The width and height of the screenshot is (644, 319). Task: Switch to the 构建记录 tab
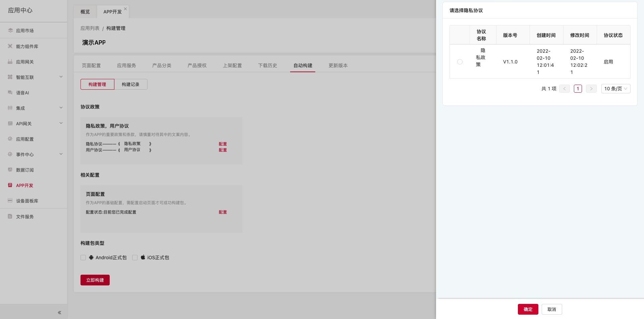point(130,84)
